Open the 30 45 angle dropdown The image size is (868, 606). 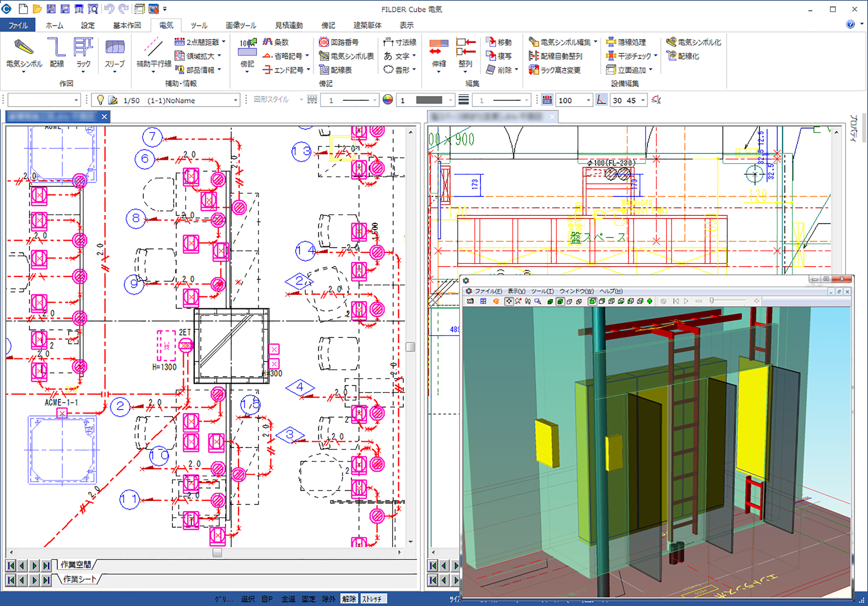click(643, 100)
